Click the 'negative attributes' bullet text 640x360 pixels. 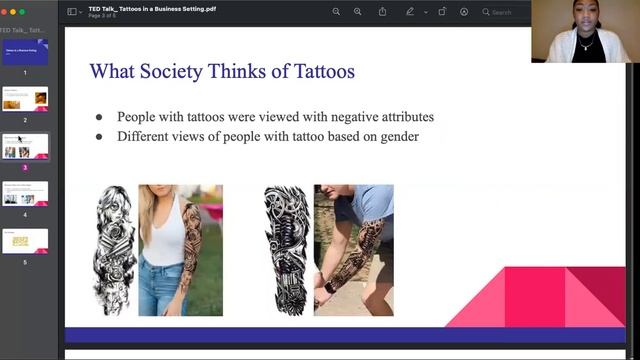(382, 117)
